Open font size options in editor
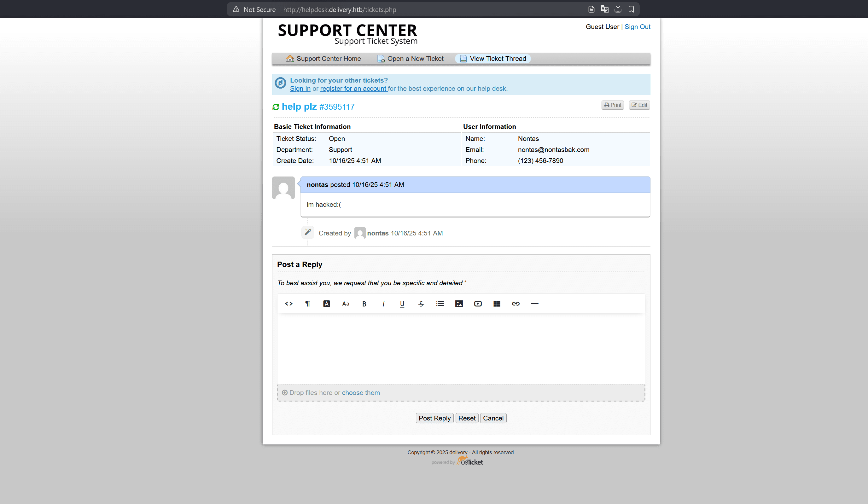Screen dimensions: 868x504 pos(346,304)
